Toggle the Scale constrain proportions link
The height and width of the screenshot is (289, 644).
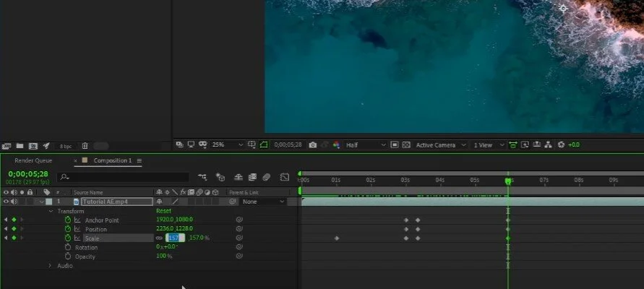[159, 238]
